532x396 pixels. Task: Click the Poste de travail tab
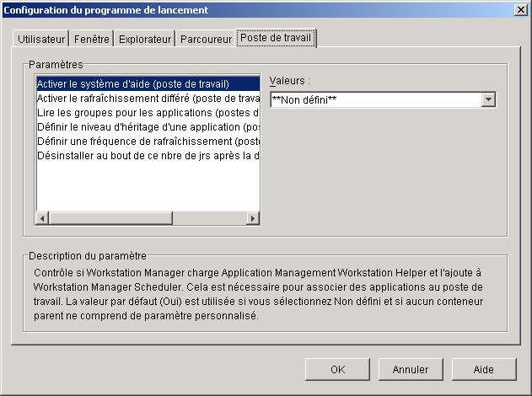[276, 38]
